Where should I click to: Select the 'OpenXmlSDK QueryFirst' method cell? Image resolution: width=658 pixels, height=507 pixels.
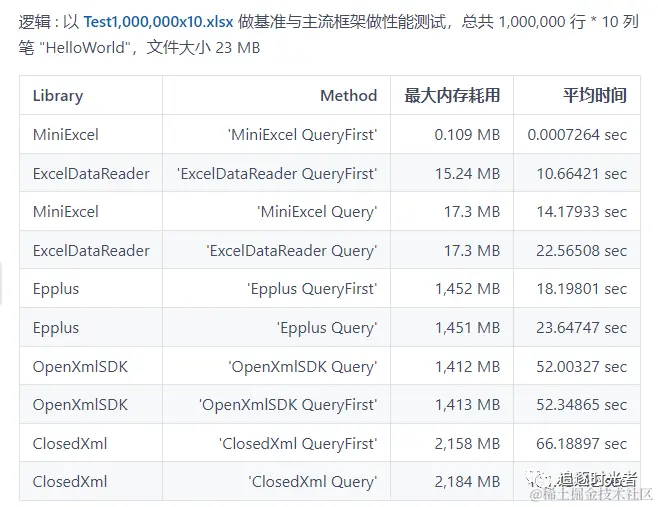click(x=277, y=404)
